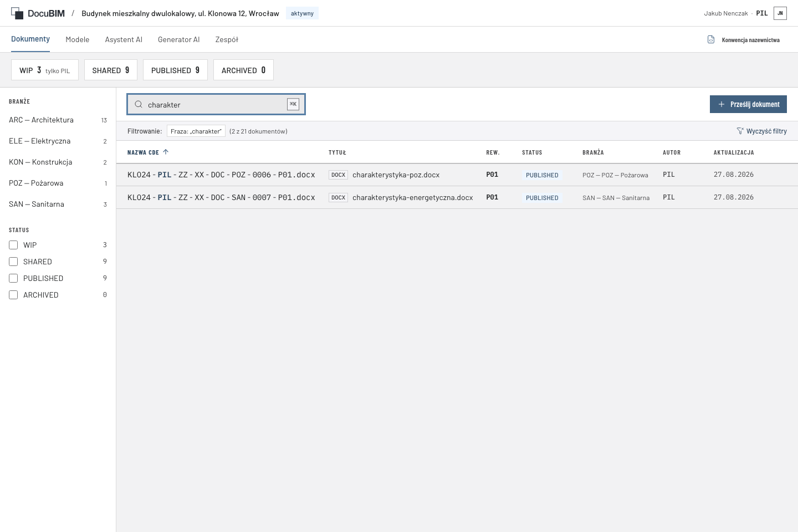Select the WIP 3 state card

45,70
